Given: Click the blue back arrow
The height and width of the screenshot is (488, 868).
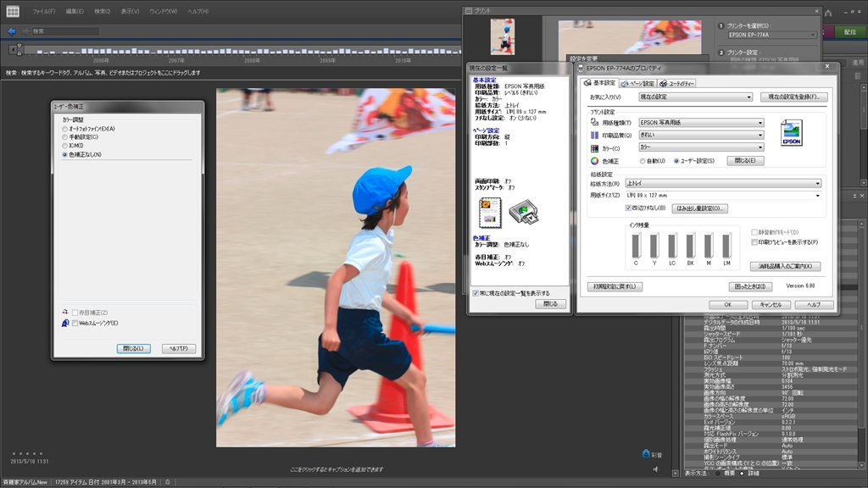Looking at the screenshot, I should click(12, 31).
